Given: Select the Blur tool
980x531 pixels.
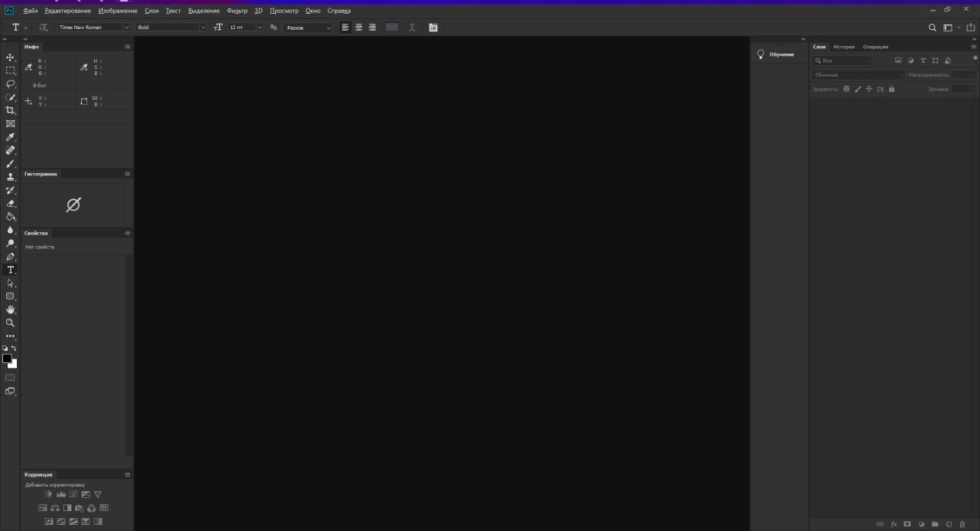Looking at the screenshot, I should (x=10, y=230).
